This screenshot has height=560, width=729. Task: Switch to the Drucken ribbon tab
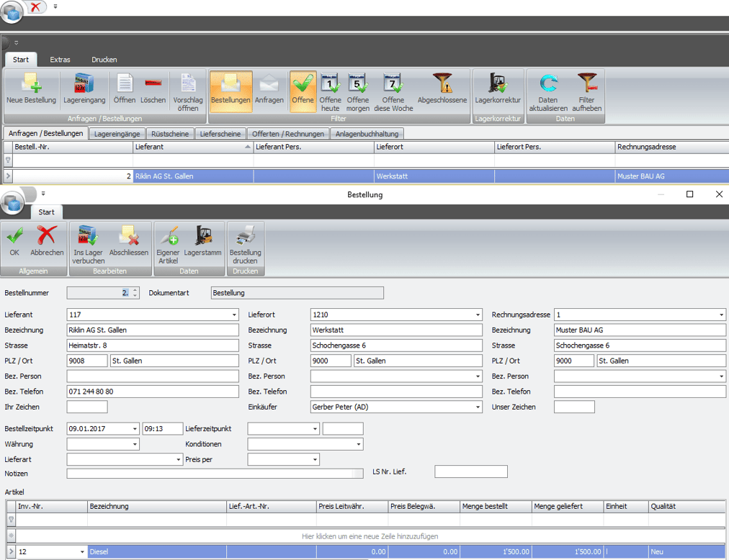point(104,60)
